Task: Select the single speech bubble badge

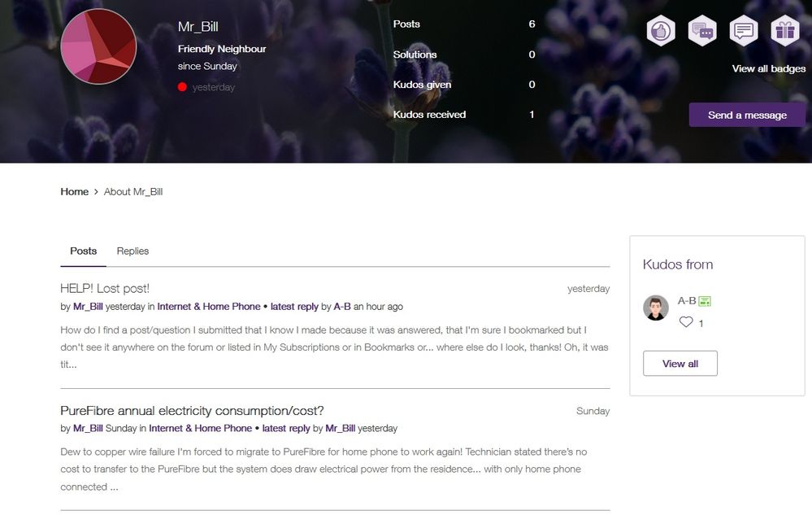Action: [x=744, y=32]
